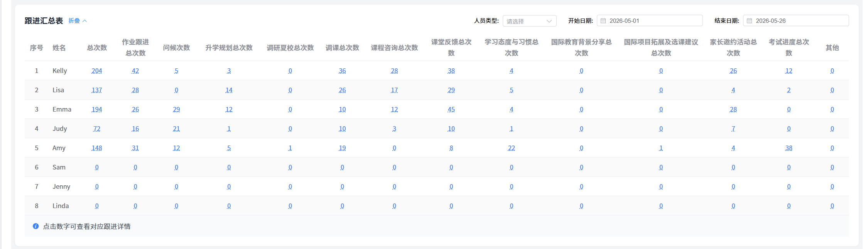Collapse the 跟进汇总表 table via 折叠
The image size is (868, 249).
(78, 21)
